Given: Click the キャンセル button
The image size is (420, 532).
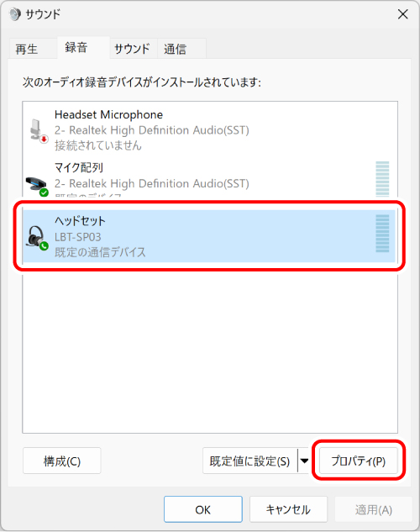Looking at the screenshot, I should coord(288,509).
